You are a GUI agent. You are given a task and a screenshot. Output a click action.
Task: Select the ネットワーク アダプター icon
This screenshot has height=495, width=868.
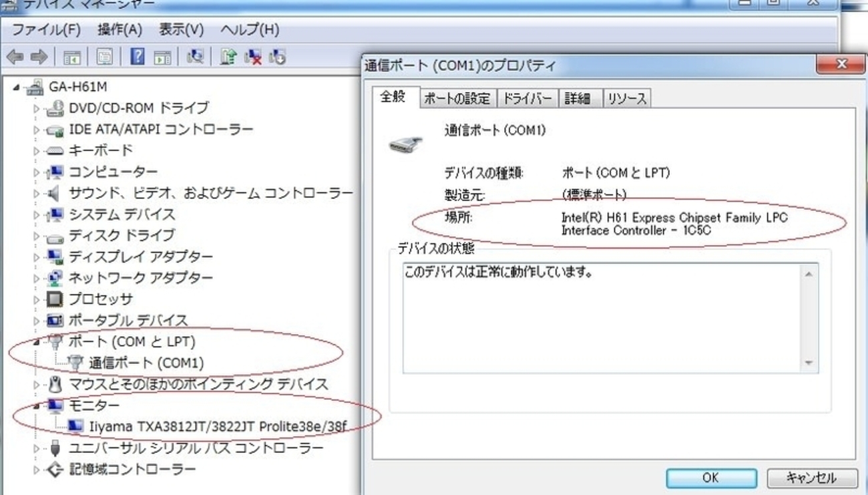pyautogui.click(x=55, y=279)
